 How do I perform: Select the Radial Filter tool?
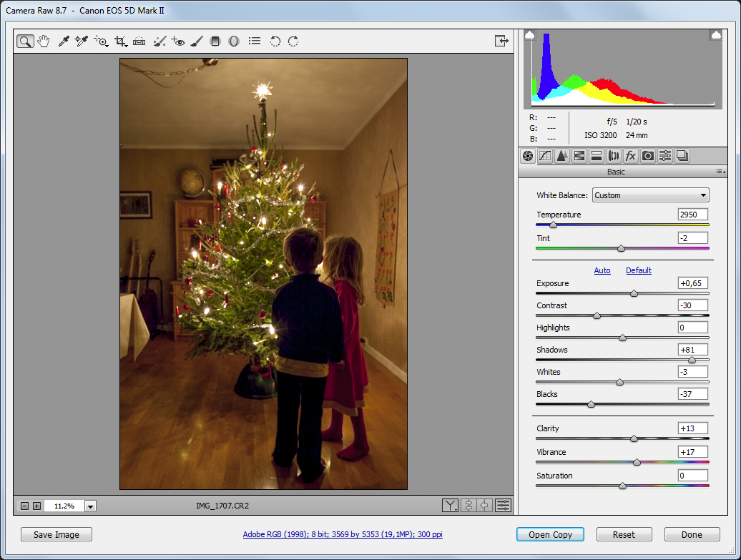233,41
